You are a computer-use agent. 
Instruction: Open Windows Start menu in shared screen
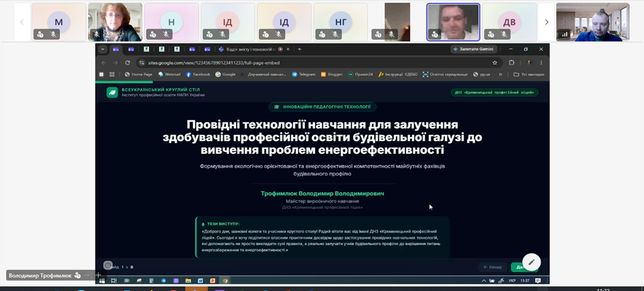102,281
